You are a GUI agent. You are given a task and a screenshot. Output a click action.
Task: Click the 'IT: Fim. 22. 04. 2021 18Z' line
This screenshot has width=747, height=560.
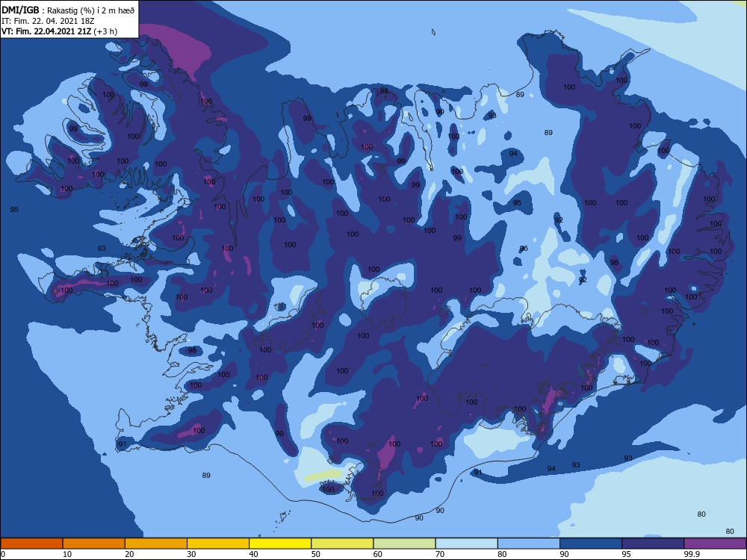pyautogui.click(x=48, y=21)
